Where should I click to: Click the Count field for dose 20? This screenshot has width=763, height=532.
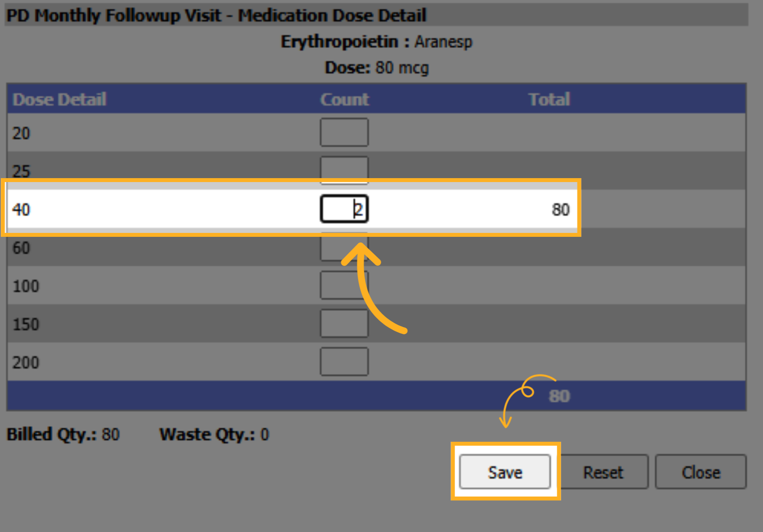tap(344, 132)
